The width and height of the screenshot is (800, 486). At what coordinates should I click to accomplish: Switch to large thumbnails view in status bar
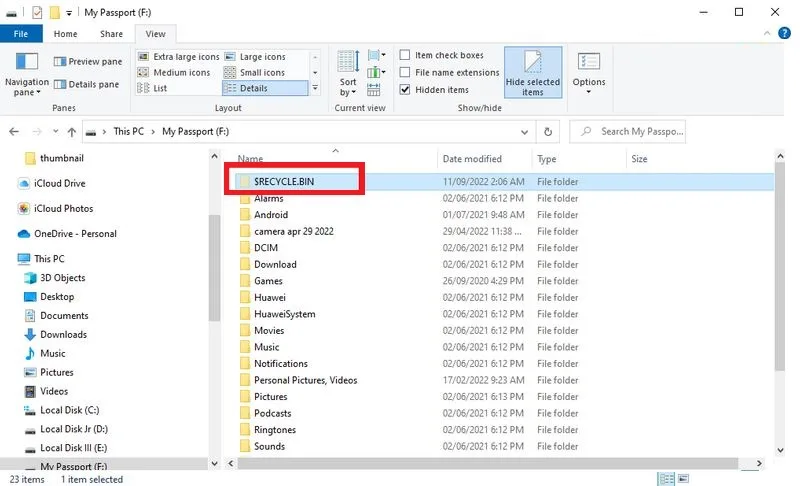pos(683,479)
